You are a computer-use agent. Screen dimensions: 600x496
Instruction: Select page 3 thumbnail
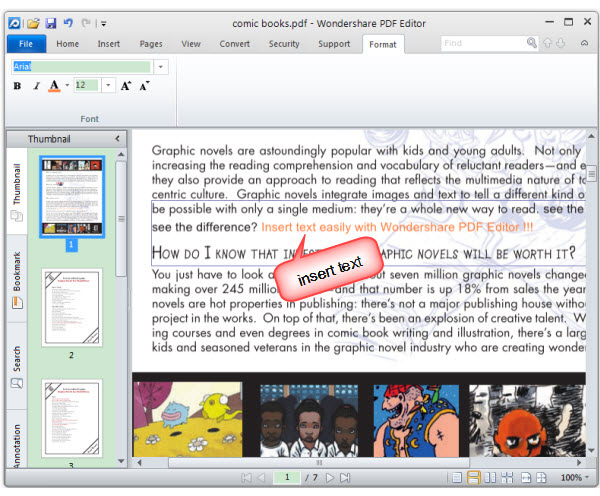click(72, 418)
